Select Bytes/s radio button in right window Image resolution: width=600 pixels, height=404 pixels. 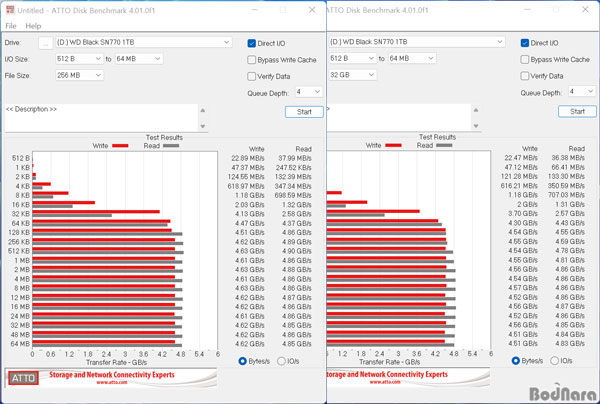515,361
